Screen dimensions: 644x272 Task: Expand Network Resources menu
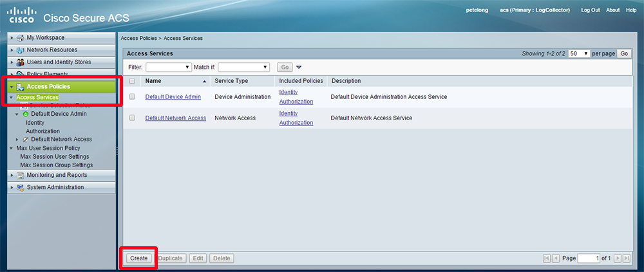(12, 50)
